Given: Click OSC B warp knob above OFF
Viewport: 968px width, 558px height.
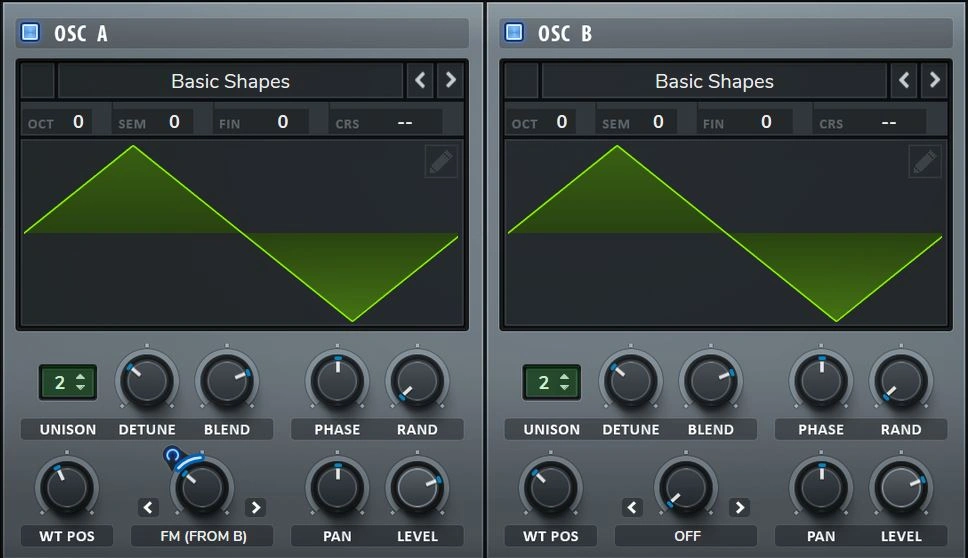Looking at the screenshot, I should click(686, 488).
